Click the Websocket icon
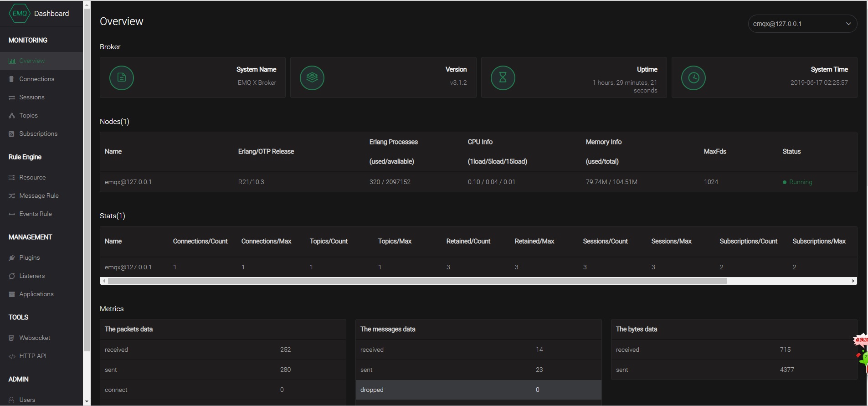868x406 pixels. 12,338
